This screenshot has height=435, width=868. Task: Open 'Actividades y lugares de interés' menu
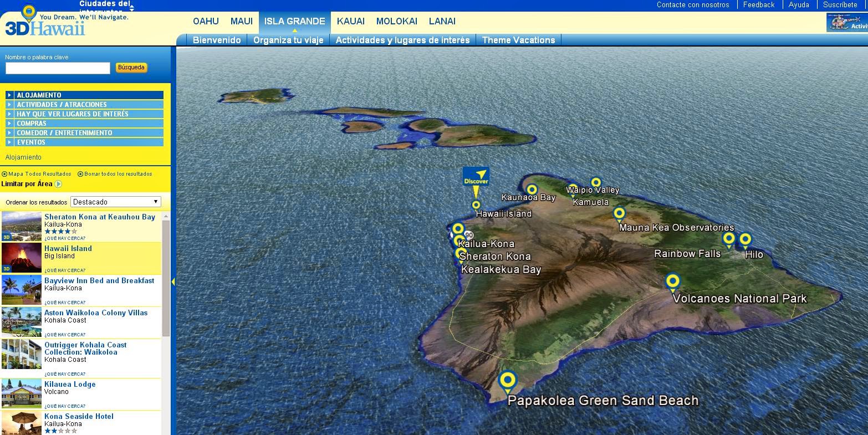tap(402, 39)
